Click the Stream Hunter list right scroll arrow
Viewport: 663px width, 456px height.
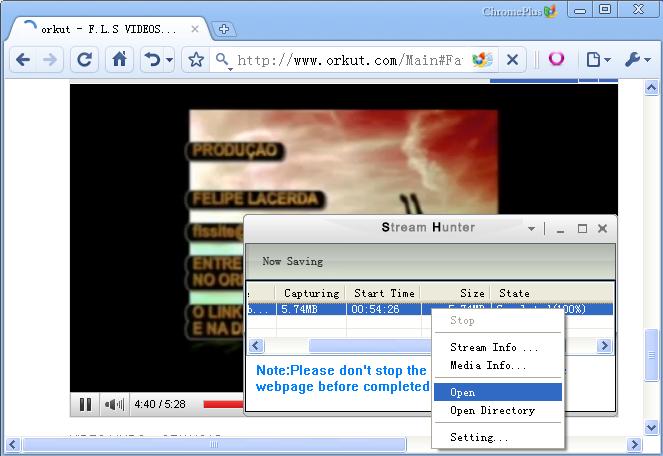(604, 346)
